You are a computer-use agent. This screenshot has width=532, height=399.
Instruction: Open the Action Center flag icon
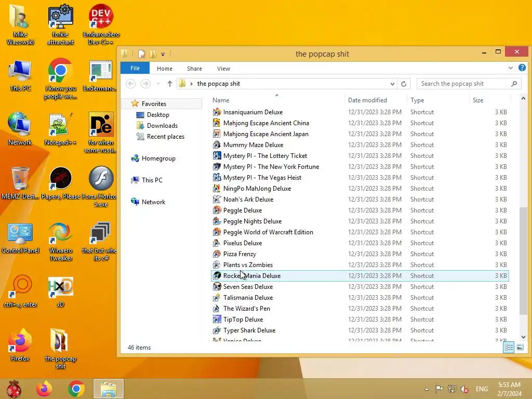coord(440,389)
